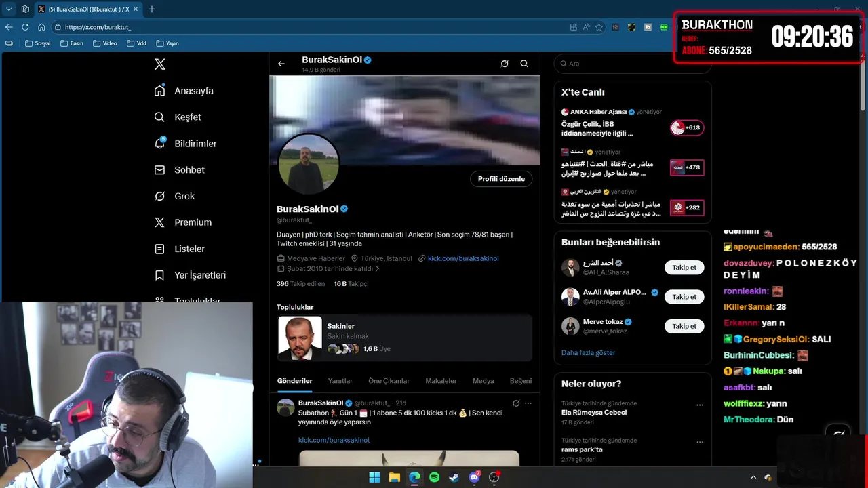
Task: Open Sosyal bookmarks folder
Action: [x=37, y=43]
